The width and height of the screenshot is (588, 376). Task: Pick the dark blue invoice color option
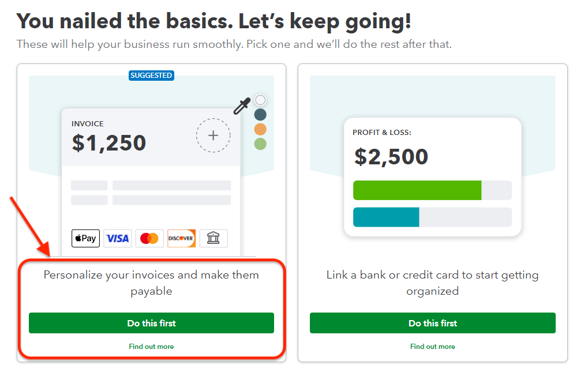[260, 114]
